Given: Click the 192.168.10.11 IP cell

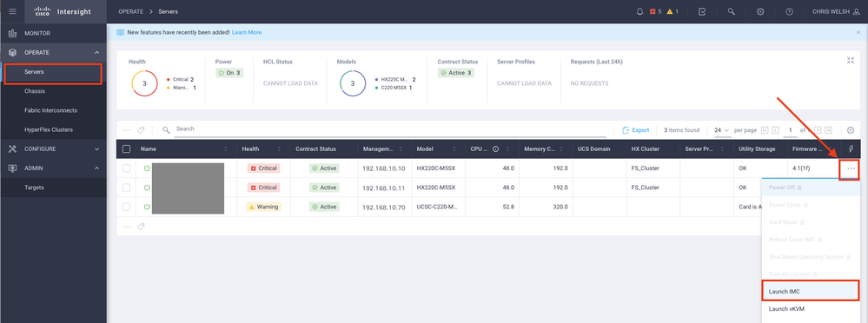Looking at the screenshot, I should (384, 188).
